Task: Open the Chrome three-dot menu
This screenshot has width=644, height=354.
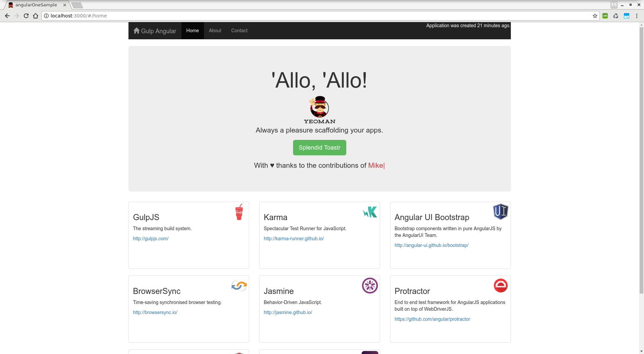Action: 637,16
